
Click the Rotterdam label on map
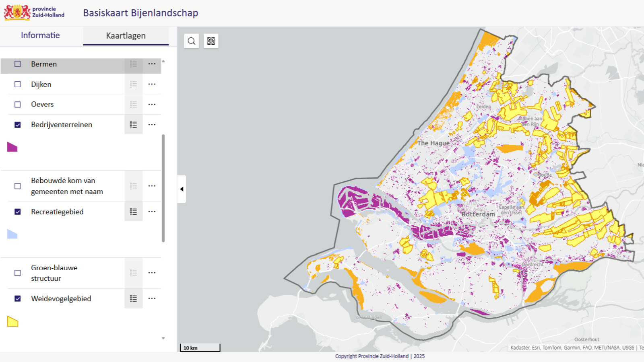[x=478, y=214]
